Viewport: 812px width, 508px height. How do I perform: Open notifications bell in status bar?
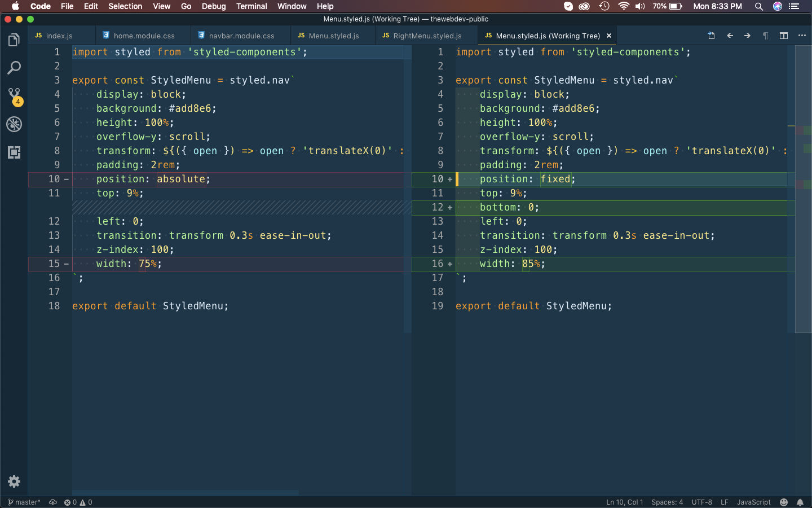(800, 502)
